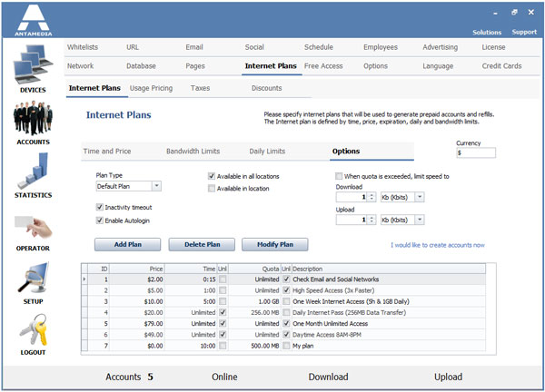Toggle unlimited time checkbox for $20.00 plan
This screenshot has width=545, height=392.
click(x=223, y=312)
